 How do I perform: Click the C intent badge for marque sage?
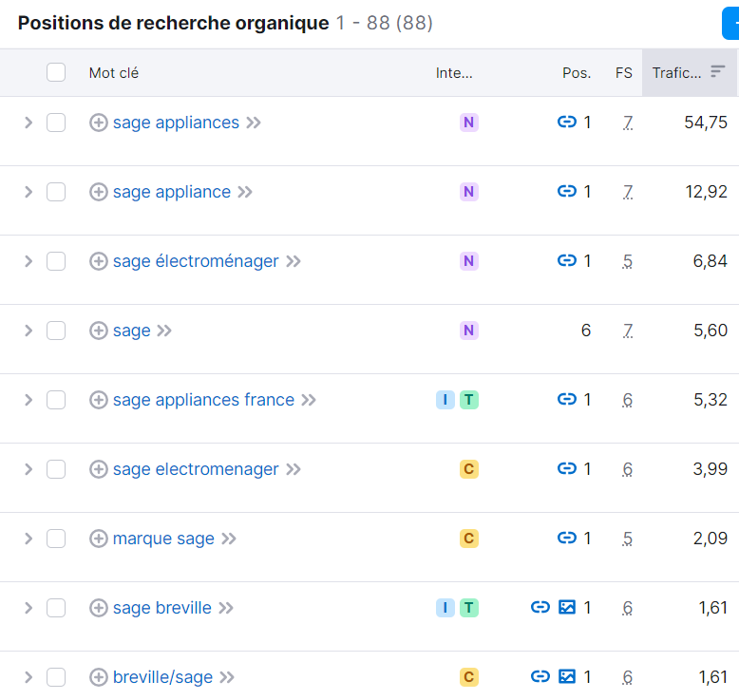pos(469,539)
